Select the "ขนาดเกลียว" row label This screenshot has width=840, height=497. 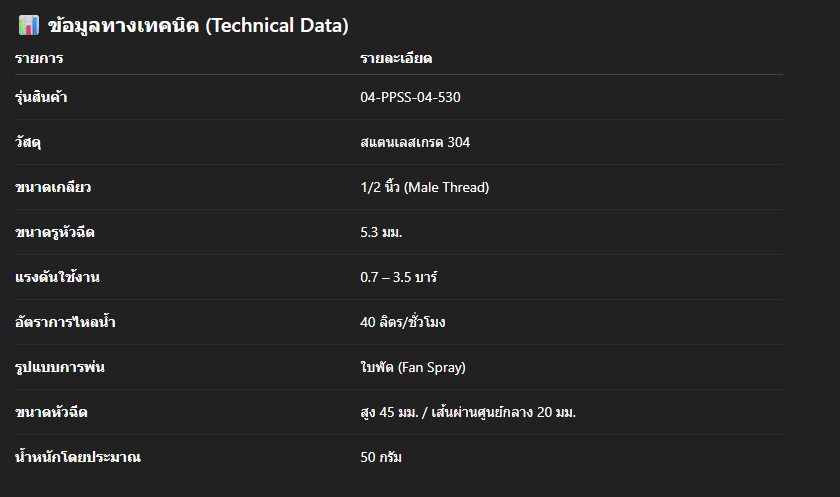46,187
